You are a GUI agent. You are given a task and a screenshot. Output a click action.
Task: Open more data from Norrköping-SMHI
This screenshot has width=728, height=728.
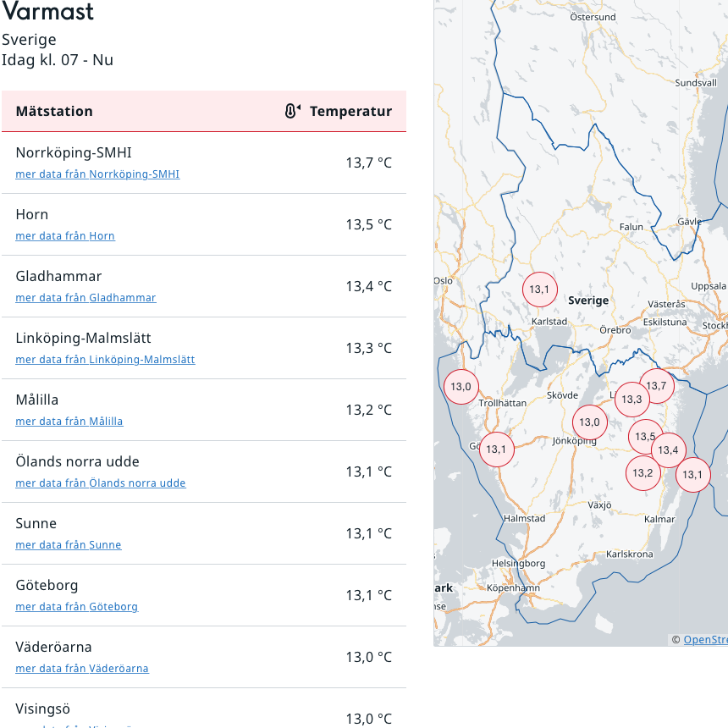point(97,174)
